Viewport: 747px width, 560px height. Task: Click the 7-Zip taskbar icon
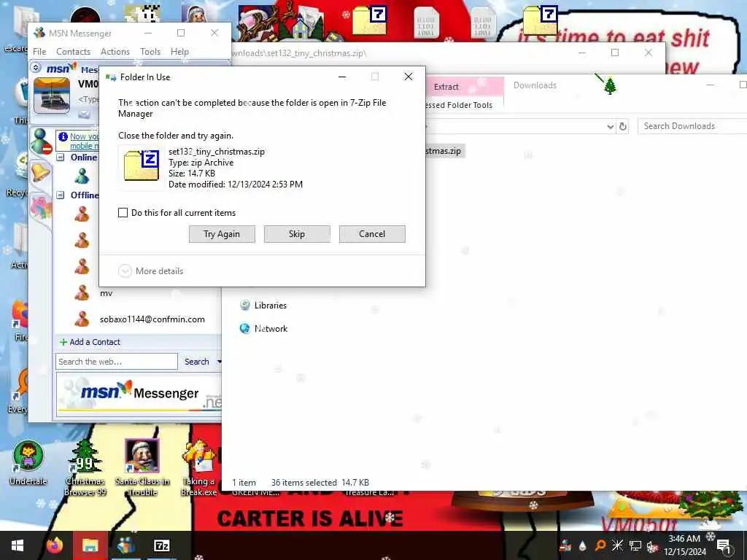[162, 545]
